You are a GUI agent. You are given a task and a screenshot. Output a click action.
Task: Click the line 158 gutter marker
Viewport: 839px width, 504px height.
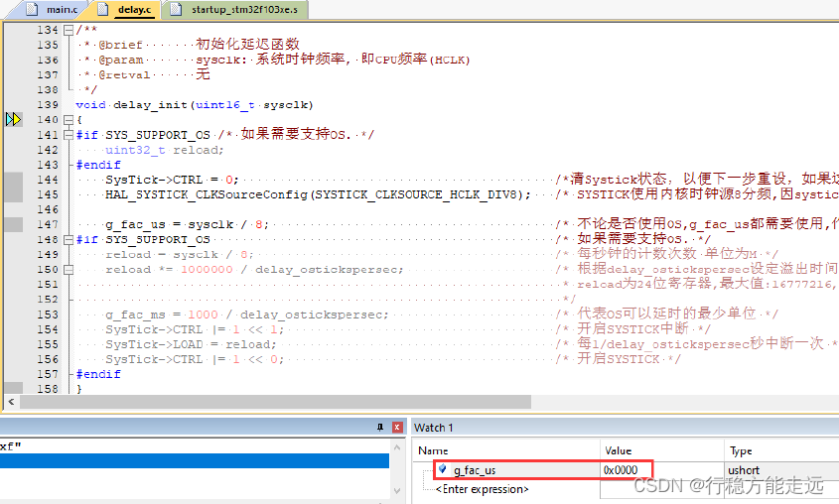point(13,388)
